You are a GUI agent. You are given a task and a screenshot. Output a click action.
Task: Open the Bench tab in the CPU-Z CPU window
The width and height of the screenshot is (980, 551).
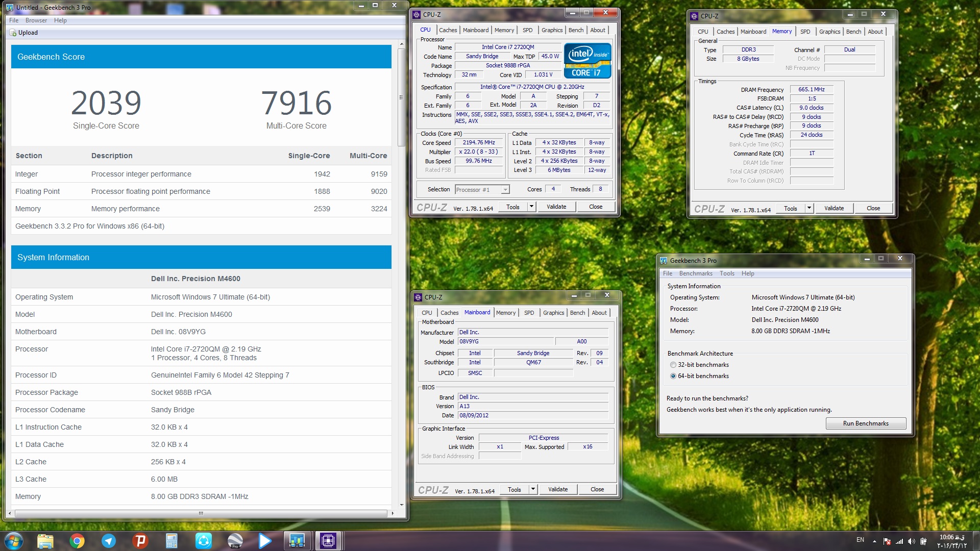pyautogui.click(x=576, y=30)
